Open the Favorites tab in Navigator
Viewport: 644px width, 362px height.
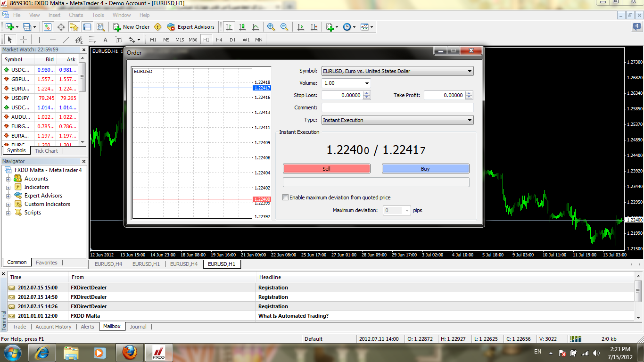pos(47,263)
